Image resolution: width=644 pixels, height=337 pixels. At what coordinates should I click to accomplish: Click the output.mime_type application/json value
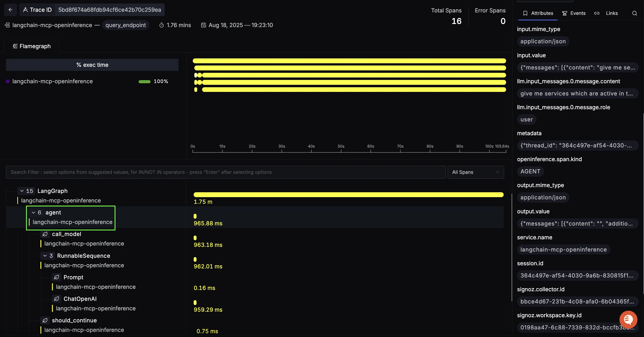pos(543,197)
